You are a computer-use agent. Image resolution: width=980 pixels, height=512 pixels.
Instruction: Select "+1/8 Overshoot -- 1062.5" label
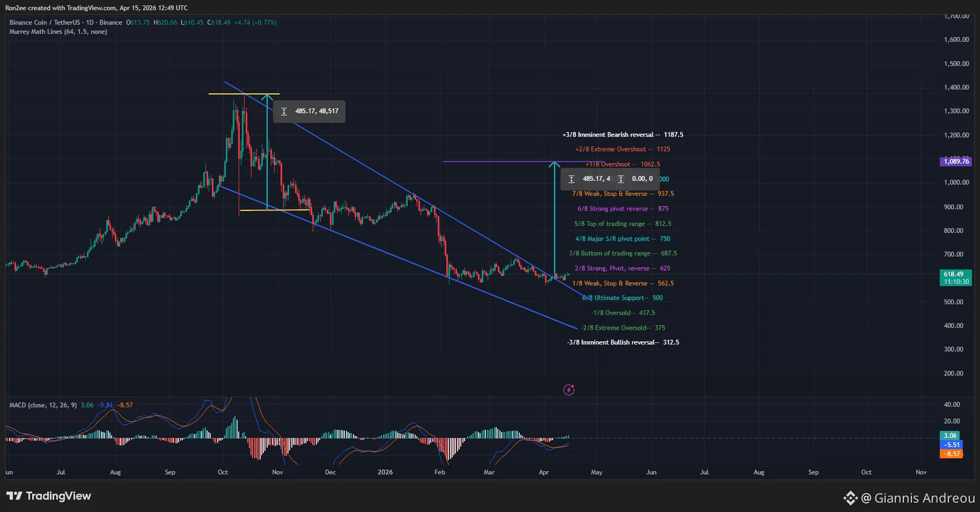click(x=623, y=164)
